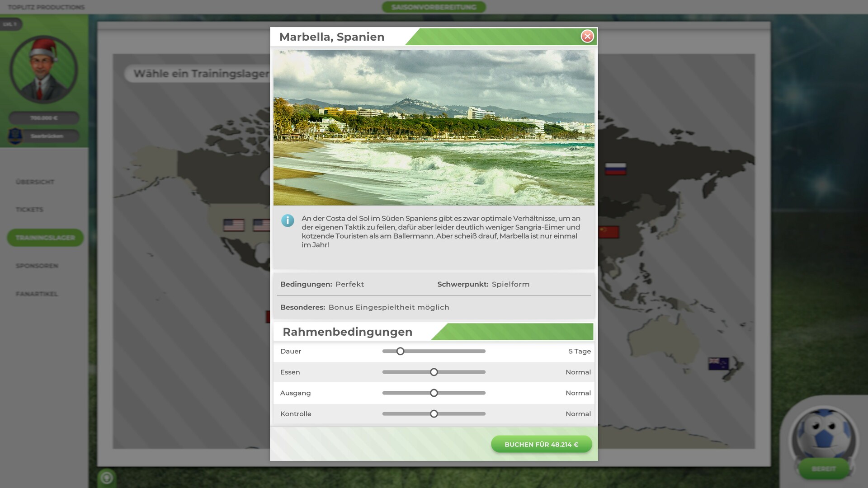Click the Essen slider handle
Image resolution: width=868 pixels, height=488 pixels.
tap(434, 372)
